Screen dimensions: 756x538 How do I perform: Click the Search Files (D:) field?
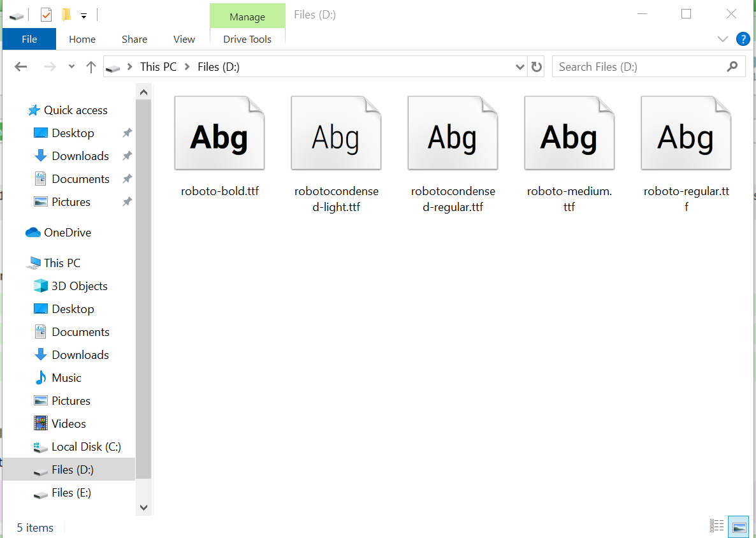648,66
